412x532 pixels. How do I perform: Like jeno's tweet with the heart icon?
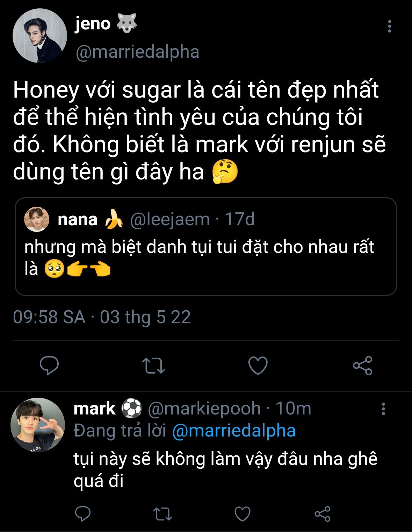click(x=258, y=366)
